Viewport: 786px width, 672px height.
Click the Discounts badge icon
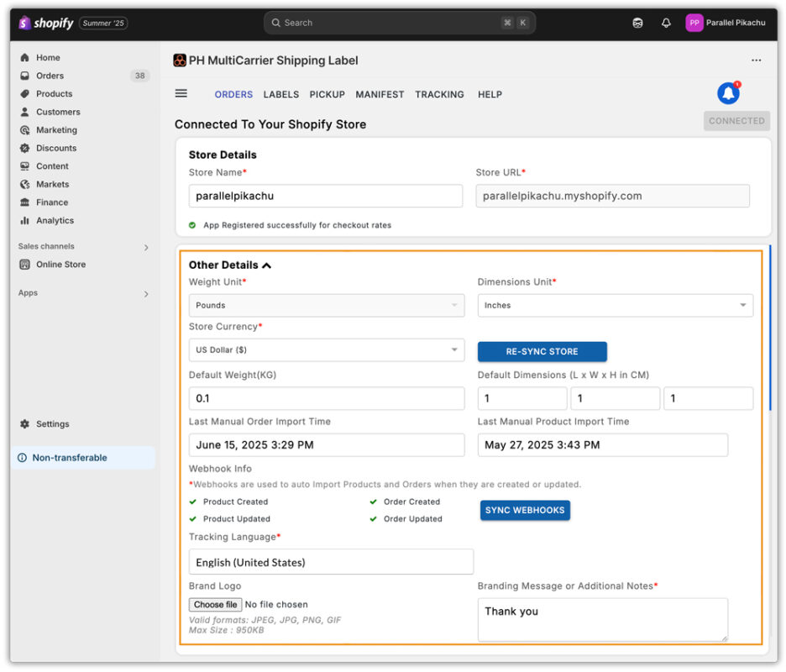(24, 148)
